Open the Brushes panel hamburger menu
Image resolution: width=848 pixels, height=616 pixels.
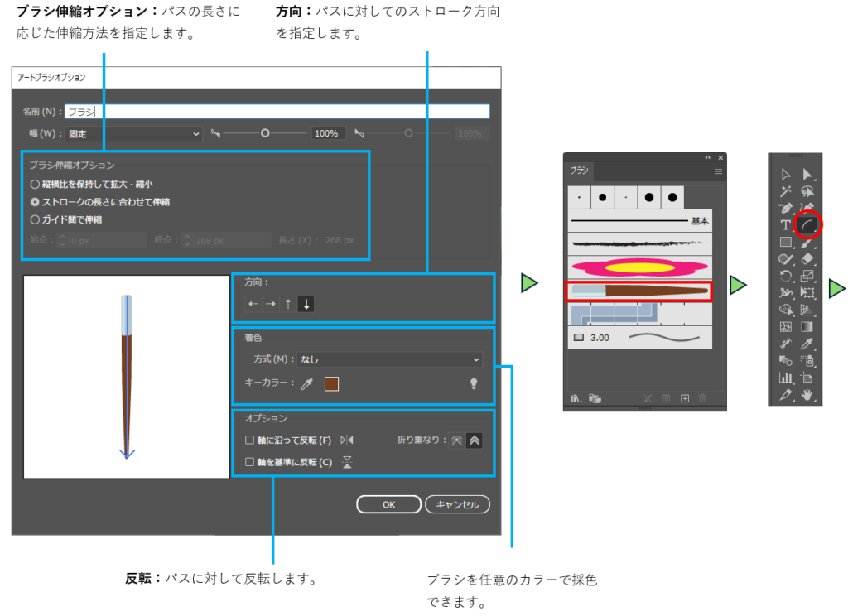(x=718, y=171)
